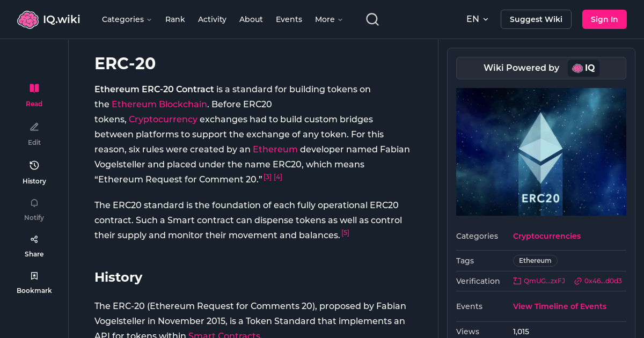Select the Ethereum tag chip
Viewport: 644px width, 338px height.
(x=535, y=261)
